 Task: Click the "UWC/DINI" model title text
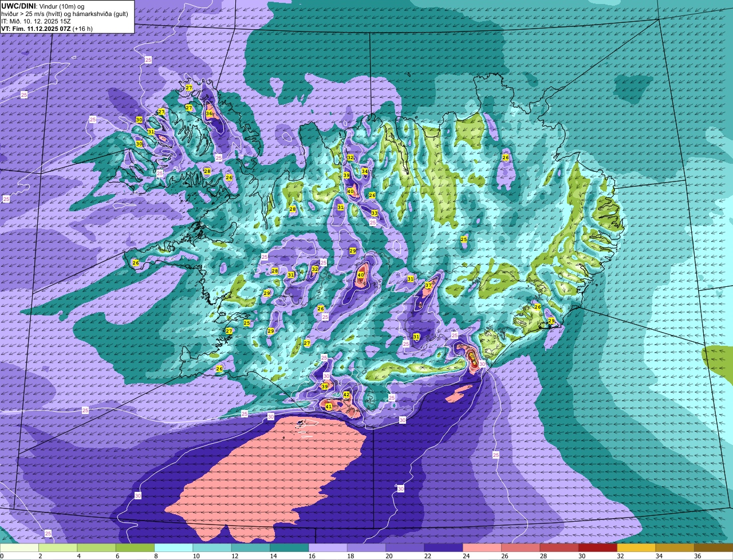(x=19, y=6)
